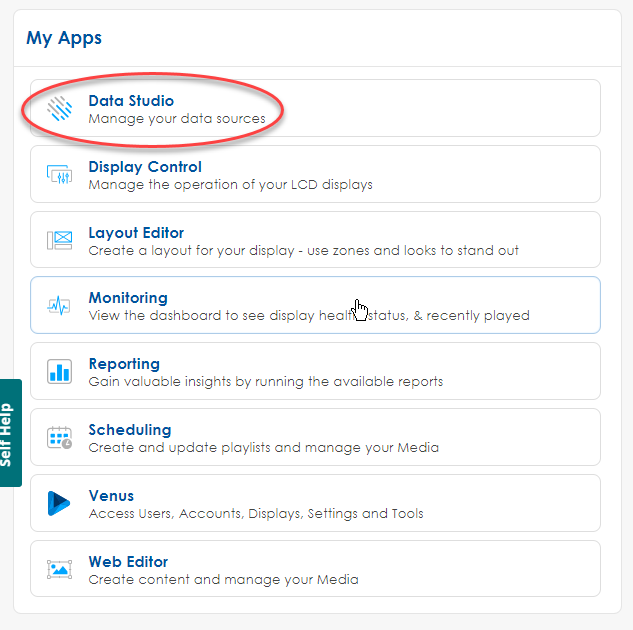Click the Display Control sliders icon
Viewport: 633px width, 630px height.
(x=60, y=175)
